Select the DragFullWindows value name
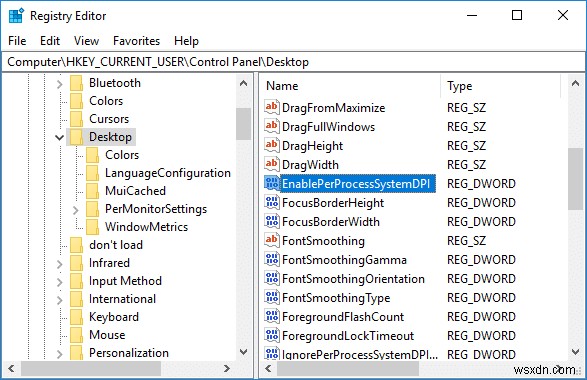587x380 pixels. (328, 127)
